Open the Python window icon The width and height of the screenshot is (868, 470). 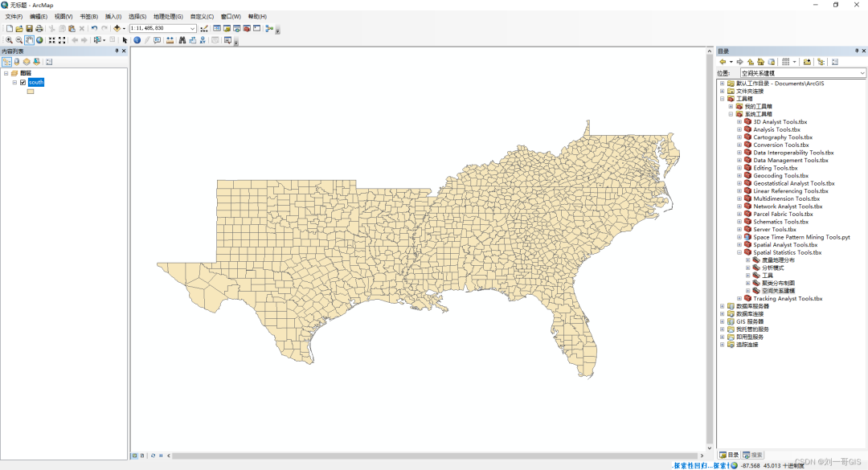point(257,28)
